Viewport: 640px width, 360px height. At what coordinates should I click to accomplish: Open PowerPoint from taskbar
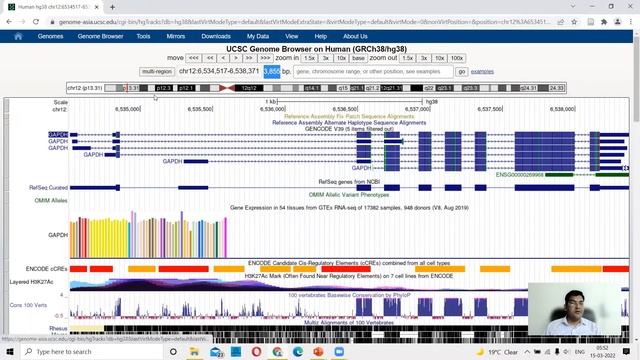point(318,351)
